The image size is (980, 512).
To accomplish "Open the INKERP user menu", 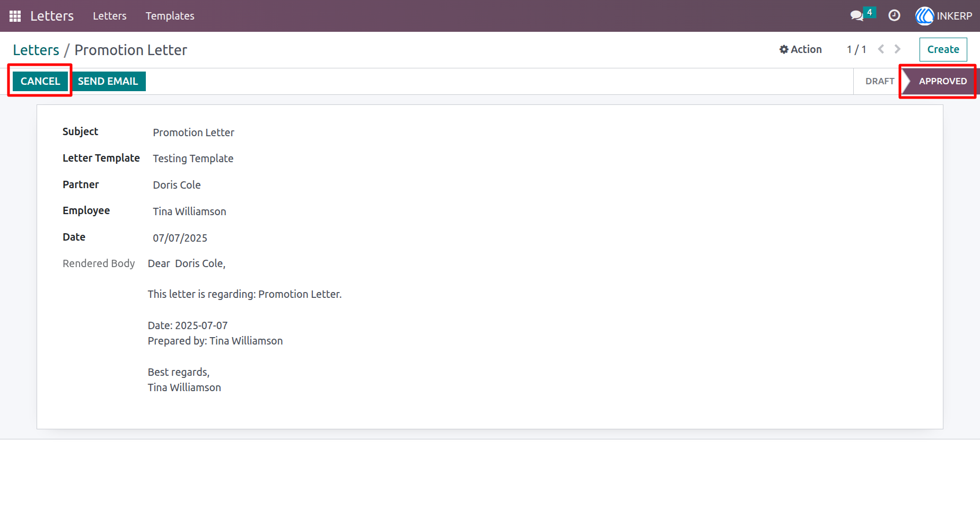I will click(944, 16).
